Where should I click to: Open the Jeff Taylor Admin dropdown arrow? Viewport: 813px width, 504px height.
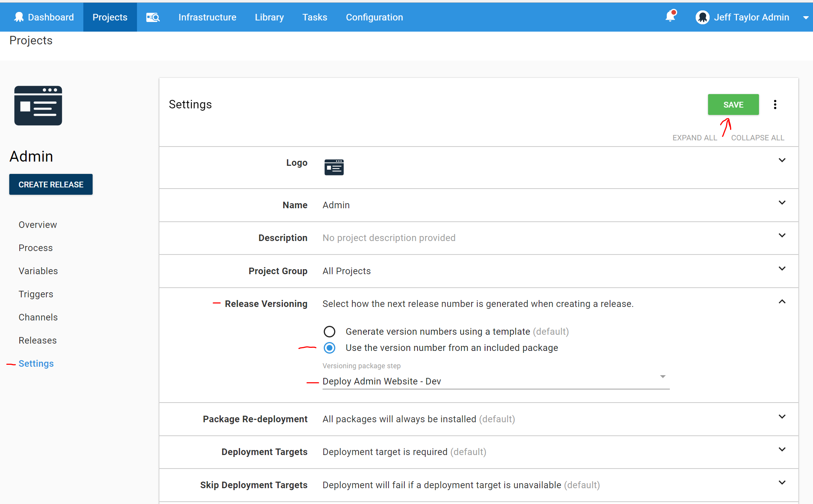pyautogui.click(x=806, y=18)
